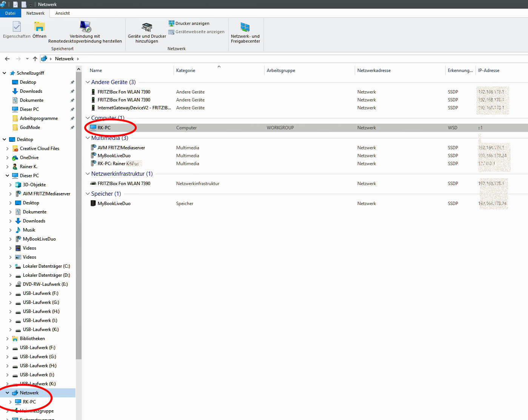Collapse the Speicher group
Image resolution: width=528 pixels, height=420 pixels.
click(88, 194)
